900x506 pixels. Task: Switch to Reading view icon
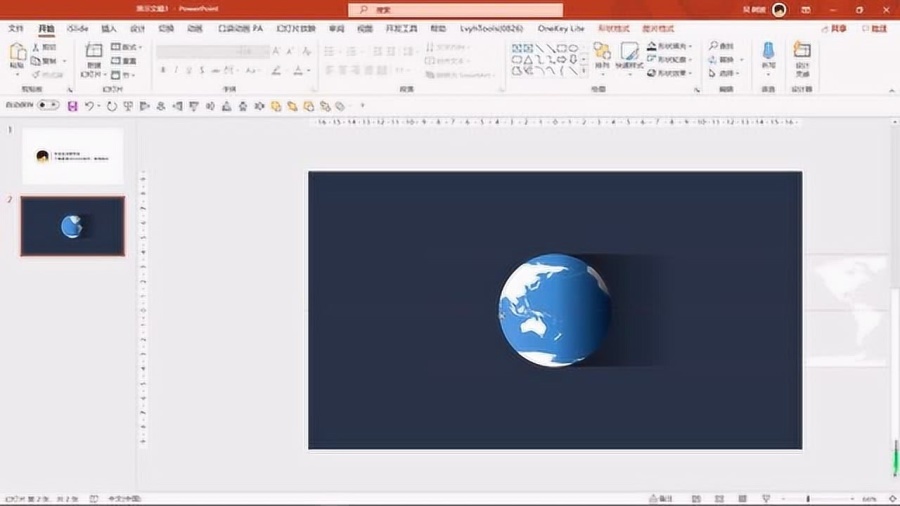point(742,499)
